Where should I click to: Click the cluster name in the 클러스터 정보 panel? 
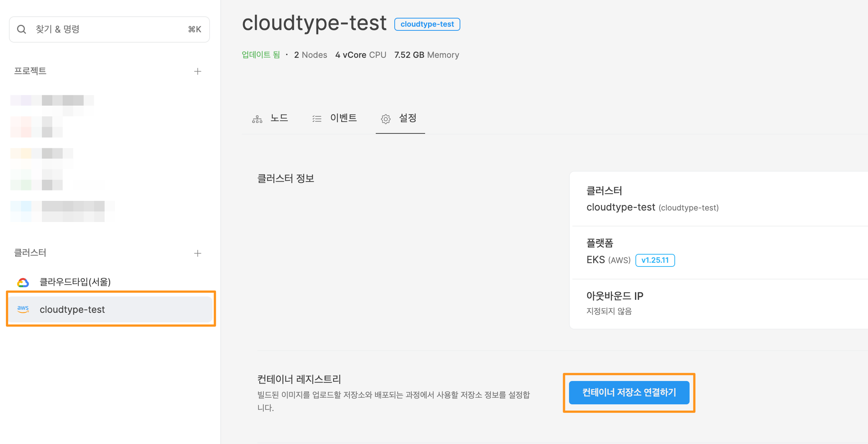pyautogui.click(x=621, y=207)
